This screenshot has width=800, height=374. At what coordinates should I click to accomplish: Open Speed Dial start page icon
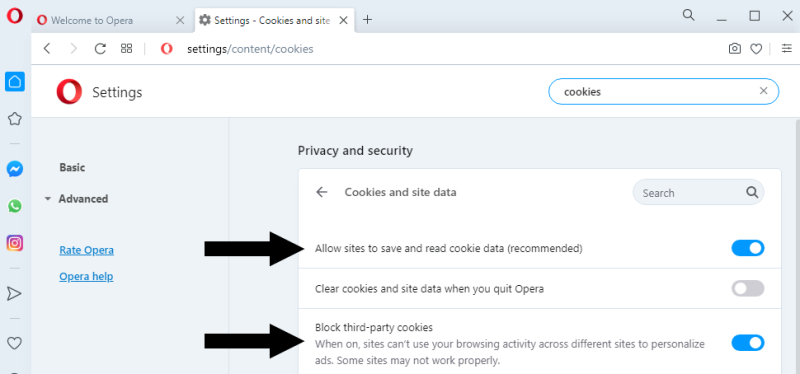(126, 48)
